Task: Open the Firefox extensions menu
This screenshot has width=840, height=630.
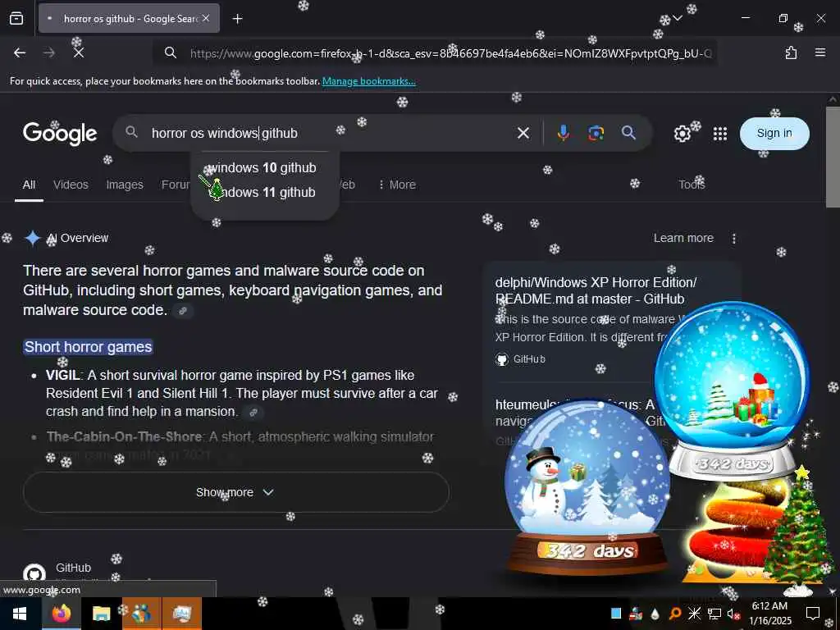Action: click(791, 52)
